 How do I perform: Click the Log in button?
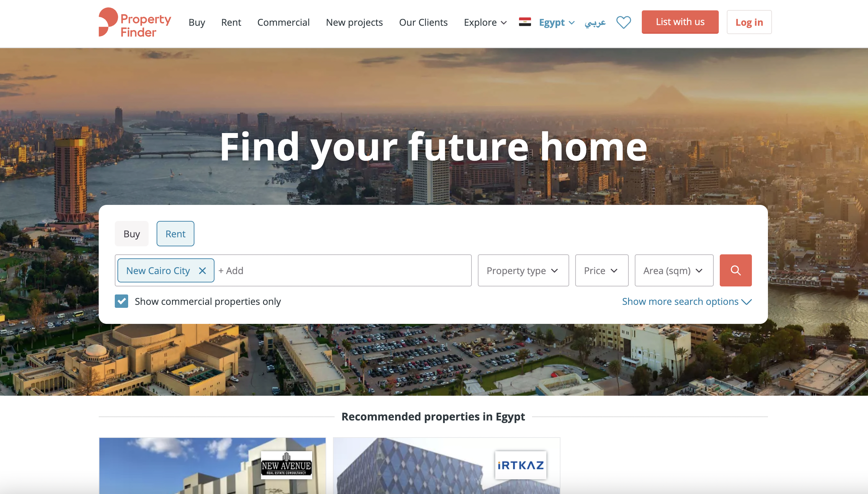coord(749,22)
